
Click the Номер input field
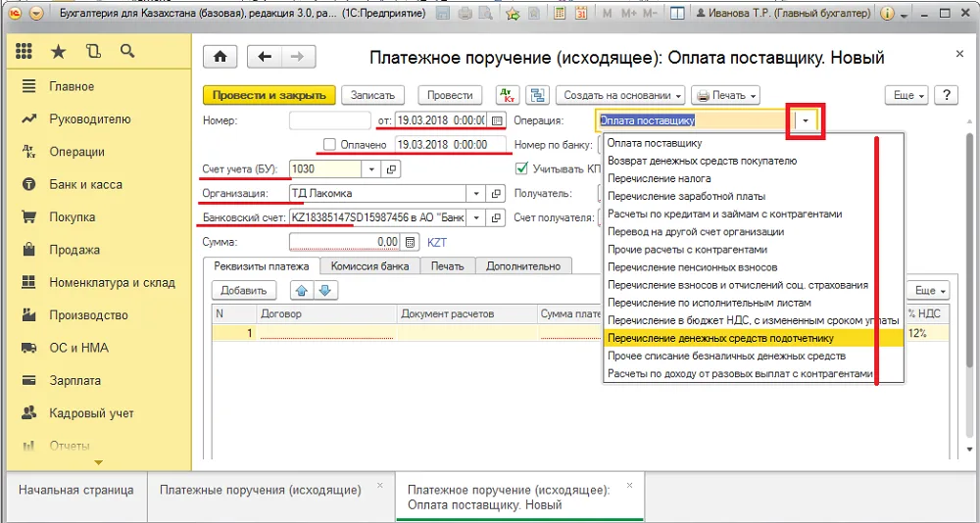pos(330,120)
